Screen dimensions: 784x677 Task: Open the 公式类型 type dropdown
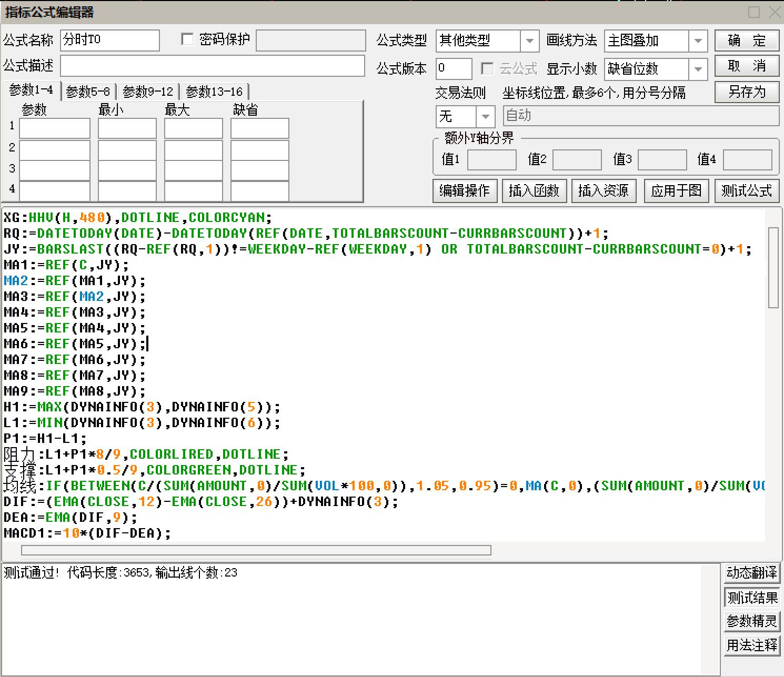[530, 41]
